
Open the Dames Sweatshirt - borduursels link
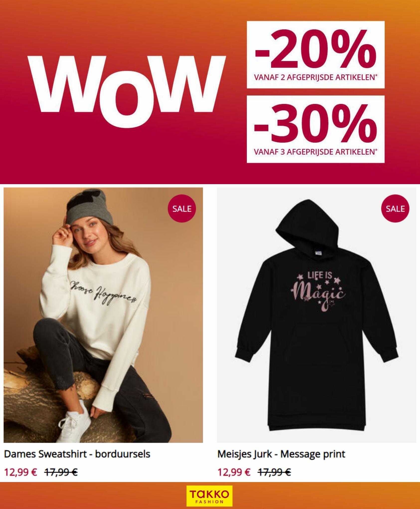[x=77, y=454]
